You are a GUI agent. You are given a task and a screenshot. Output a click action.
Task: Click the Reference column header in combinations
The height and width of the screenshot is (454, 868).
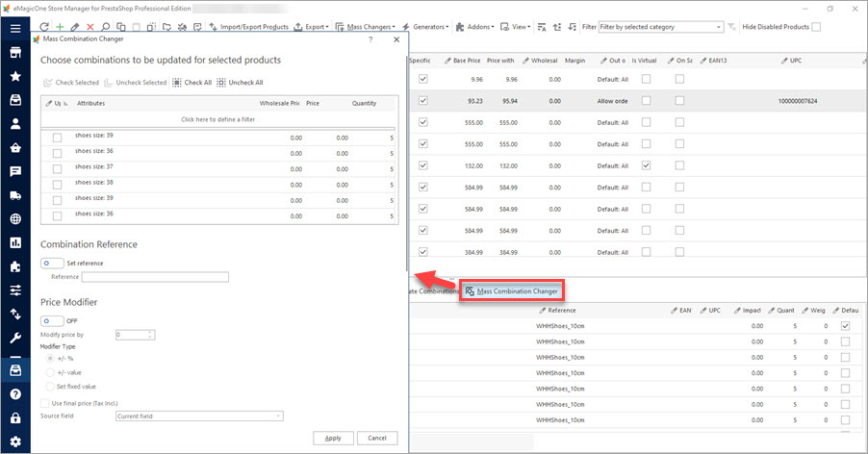[557, 311]
